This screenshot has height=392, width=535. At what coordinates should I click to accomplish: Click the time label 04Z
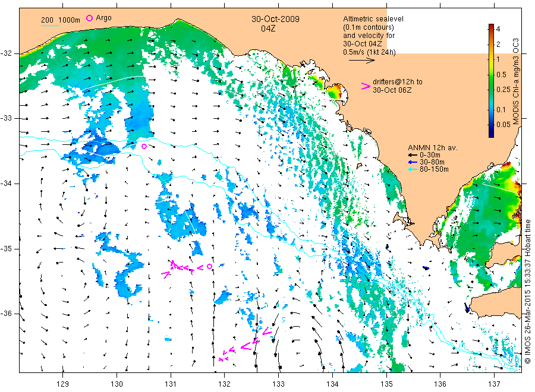coord(268,29)
